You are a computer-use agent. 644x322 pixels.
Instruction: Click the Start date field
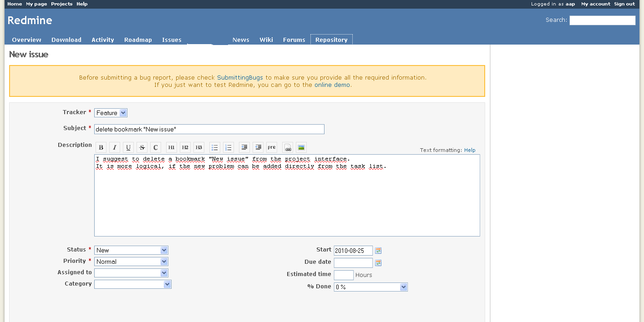point(353,251)
